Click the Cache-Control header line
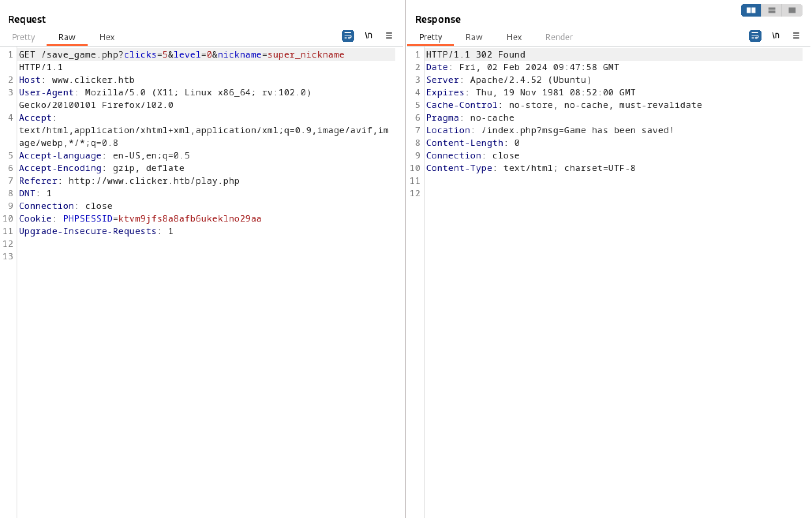Image resolution: width=812 pixels, height=518 pixels. [564, 105]
